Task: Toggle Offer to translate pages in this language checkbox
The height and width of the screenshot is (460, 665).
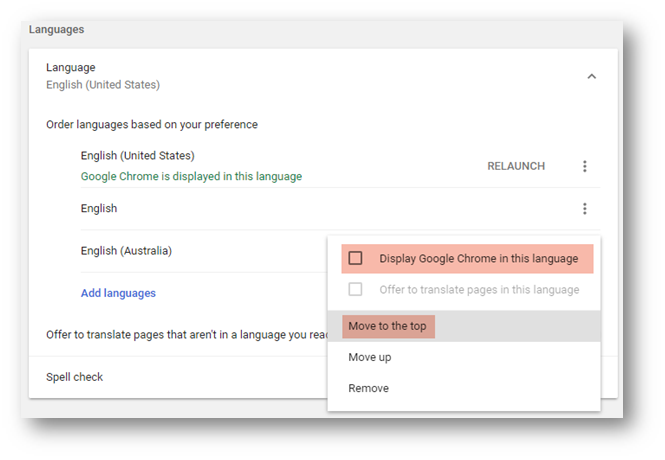Action: 355,290
